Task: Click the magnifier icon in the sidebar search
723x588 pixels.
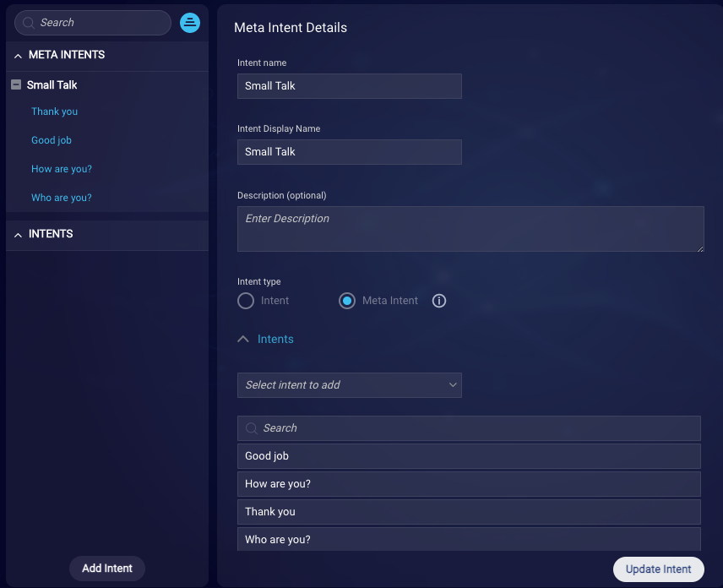Action: pos(29,23)
